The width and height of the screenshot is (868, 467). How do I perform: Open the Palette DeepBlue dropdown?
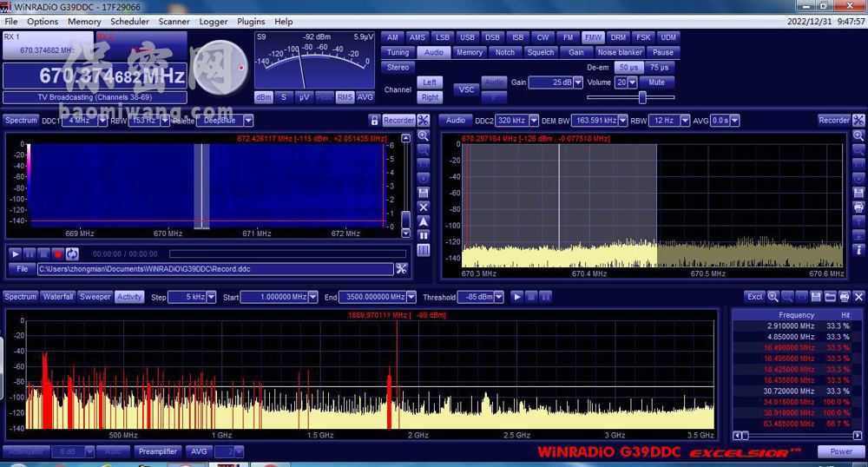click(248, 121)
